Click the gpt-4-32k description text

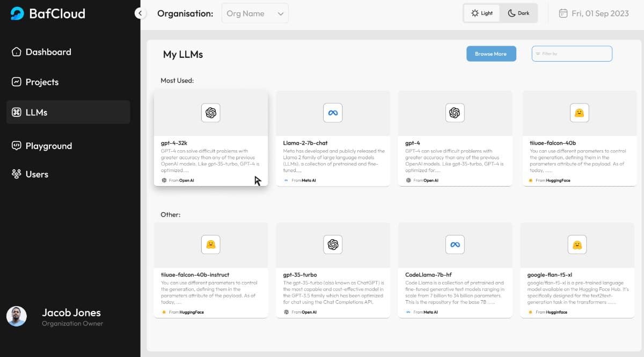210,161
